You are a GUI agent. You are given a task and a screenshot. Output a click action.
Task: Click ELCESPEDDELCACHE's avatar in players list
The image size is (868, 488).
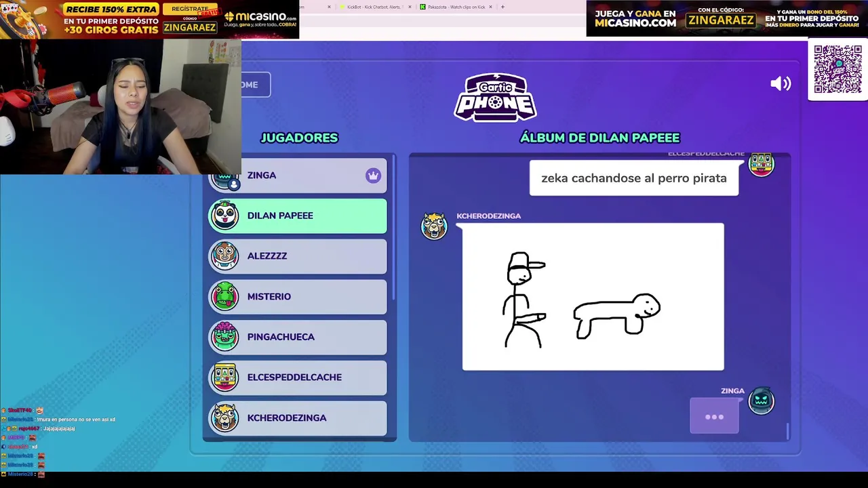(x=224, y=378)
